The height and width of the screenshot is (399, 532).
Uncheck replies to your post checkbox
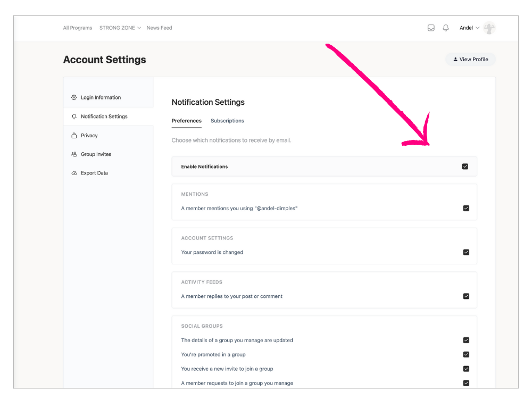(466, 296)
